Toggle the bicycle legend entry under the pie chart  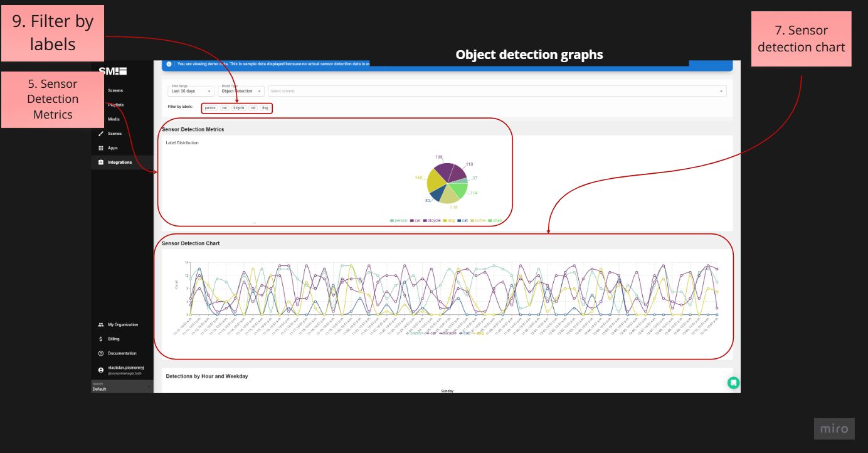[x=431, y=221]
